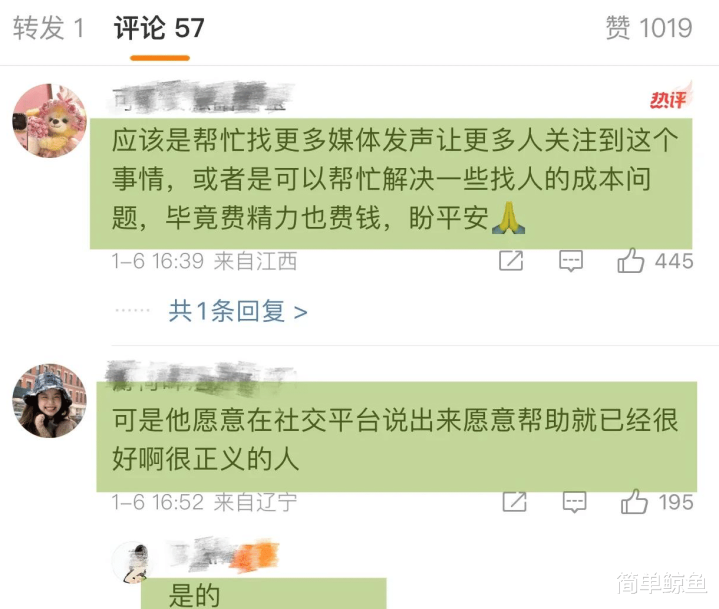The width and height of the screenshot is (719, 609).
Task: Open the smiling girl with hat avatar
Action: coord(50,400)
